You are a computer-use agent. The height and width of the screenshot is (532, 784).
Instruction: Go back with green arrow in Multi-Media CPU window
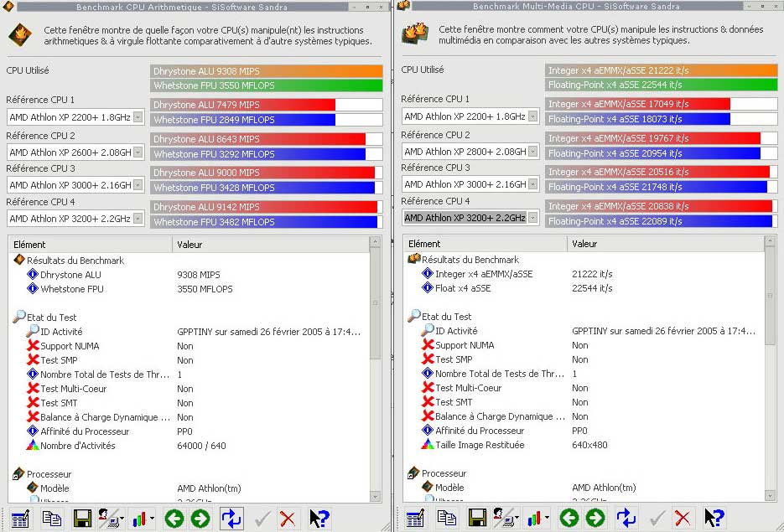(569, 518)
